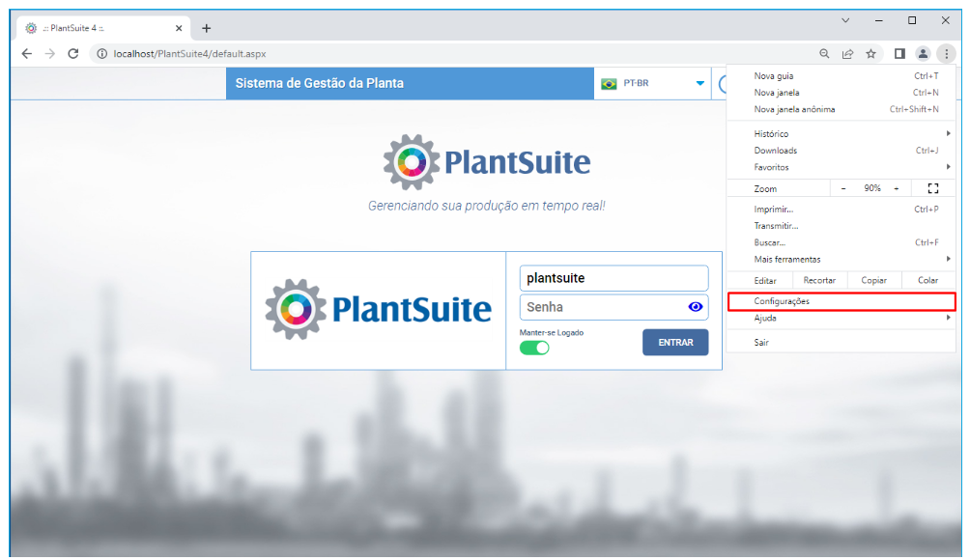970x560 pixels.
Task: Expand the Histórico submenu
Action: 842,133
